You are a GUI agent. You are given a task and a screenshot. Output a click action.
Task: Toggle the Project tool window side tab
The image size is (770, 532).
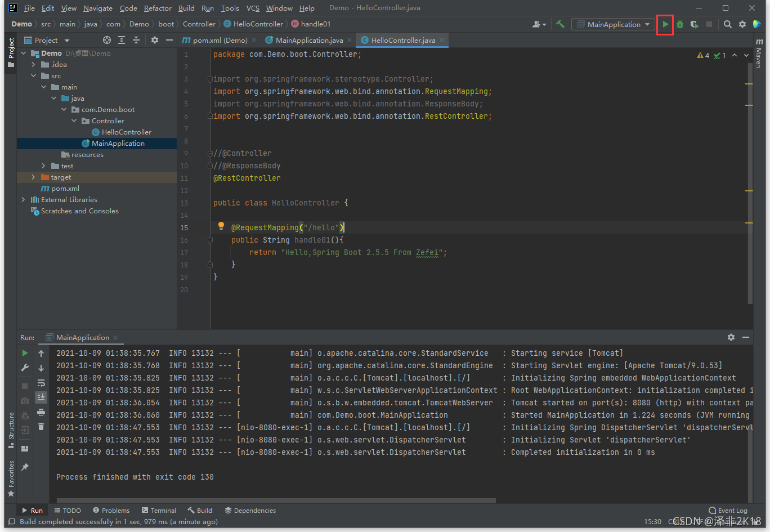point(11,52)
